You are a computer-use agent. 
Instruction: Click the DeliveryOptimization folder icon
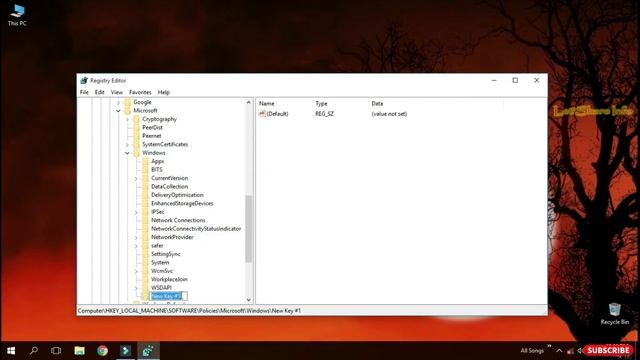pyautogui.click(x=145, y=195)
